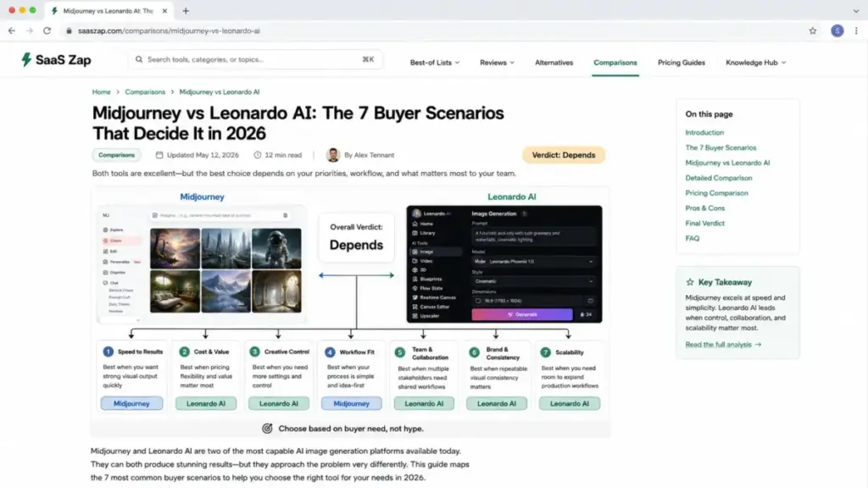Click the Midjourney heading above screenshot
Image resolution: width=868 pixels, height=488 pixels.
pos(202,197)
